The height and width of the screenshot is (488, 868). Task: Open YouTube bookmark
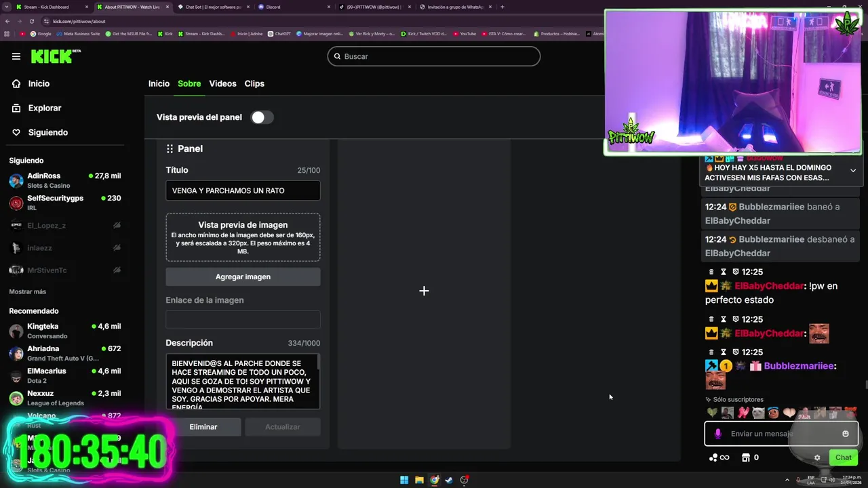(465, 33)
